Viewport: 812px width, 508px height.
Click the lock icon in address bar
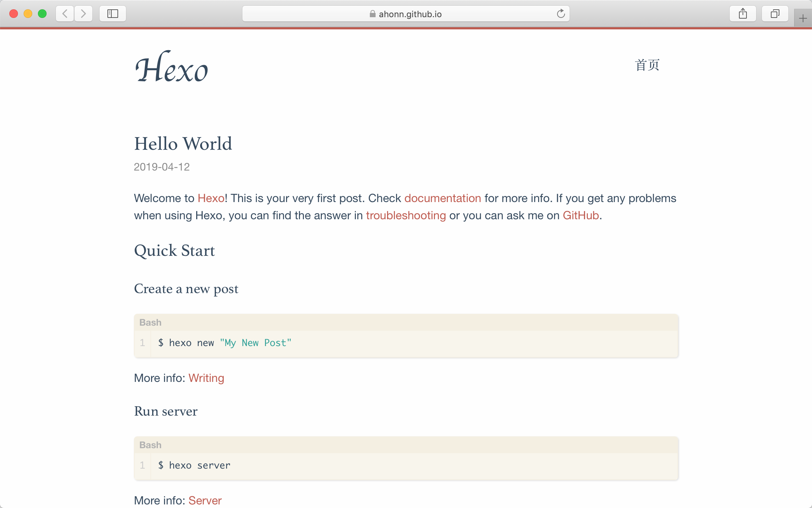[372, 14]
